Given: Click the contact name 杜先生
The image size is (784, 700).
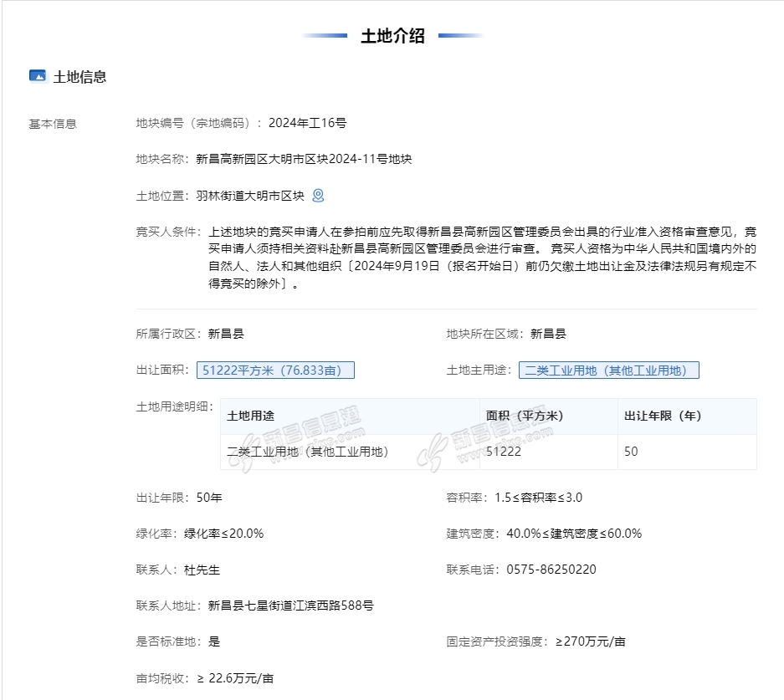Looking at the screenshot, I should pyautogui.click(x=202, y=570).
